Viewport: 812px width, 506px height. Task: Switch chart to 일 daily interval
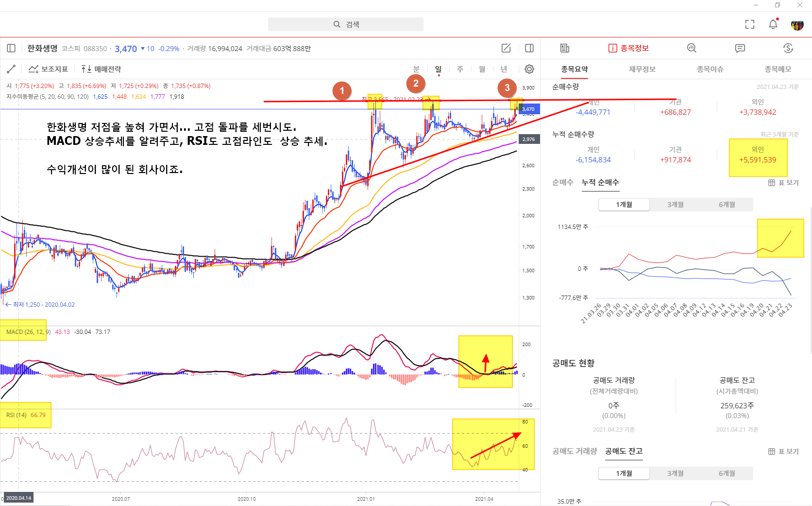438,69
